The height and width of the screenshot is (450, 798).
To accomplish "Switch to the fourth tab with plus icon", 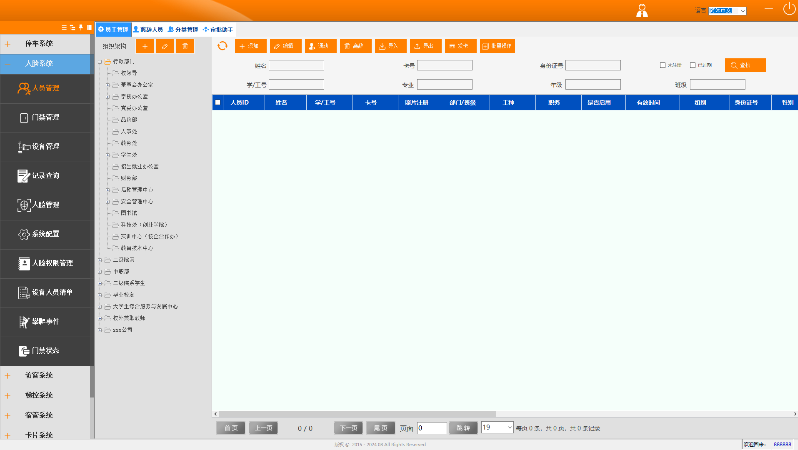I will [218, 30].
